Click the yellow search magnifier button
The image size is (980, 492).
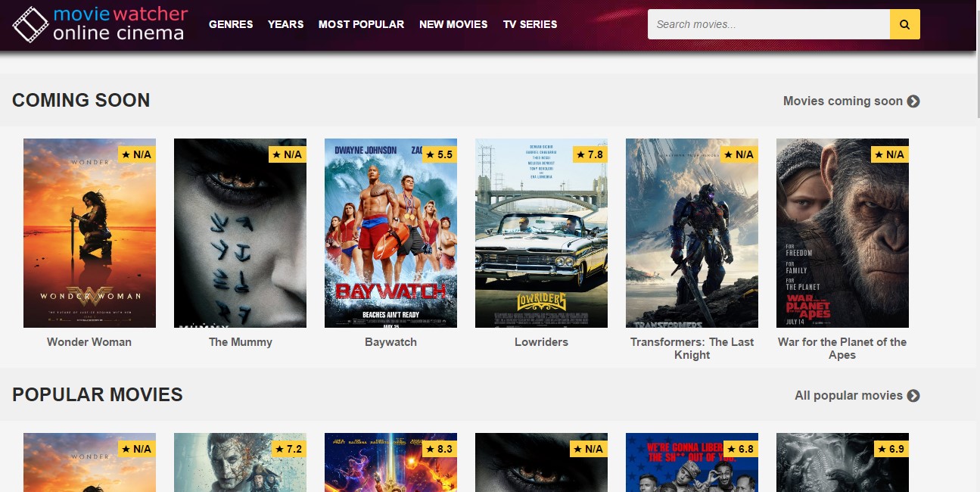pos(905,24)
